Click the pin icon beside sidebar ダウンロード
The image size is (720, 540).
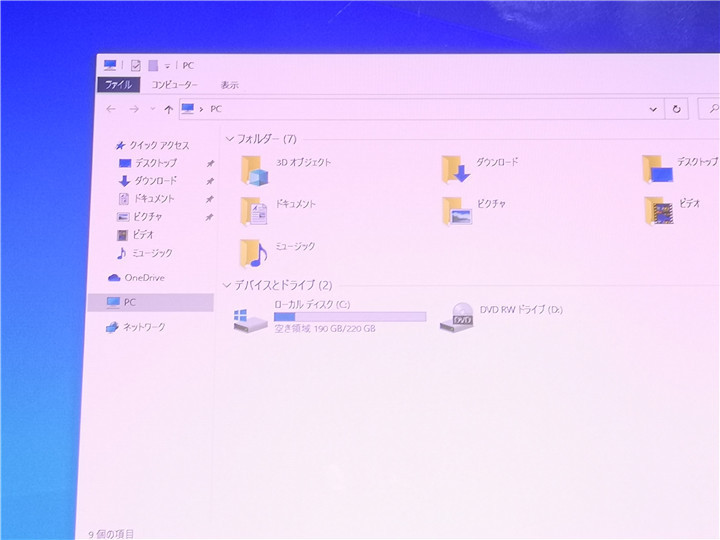[210, 181]
